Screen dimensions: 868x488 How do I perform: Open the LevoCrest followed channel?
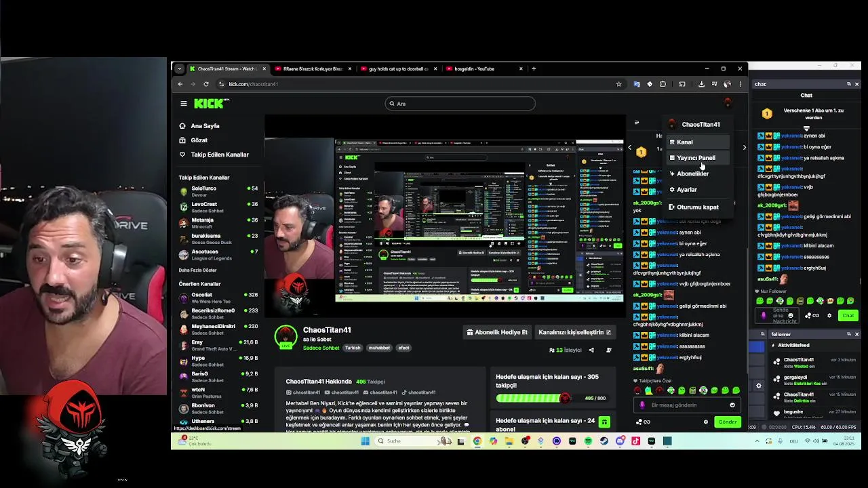[x=218, y=207]
